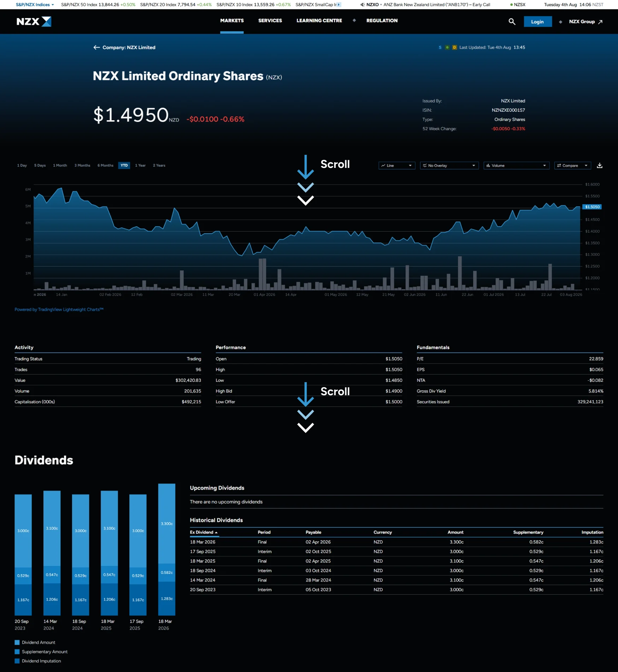This screenshot has width=618, height=672.
Task: Switch chart range to 3 Months
Action: click(x=82, y=165)
